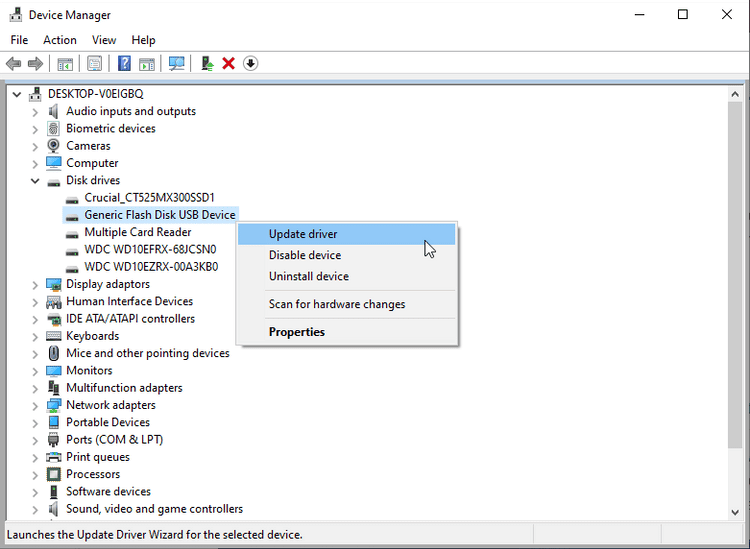Collapse the Disk drives category
Viewport: 750px width, 549px height.
[35, 181]
